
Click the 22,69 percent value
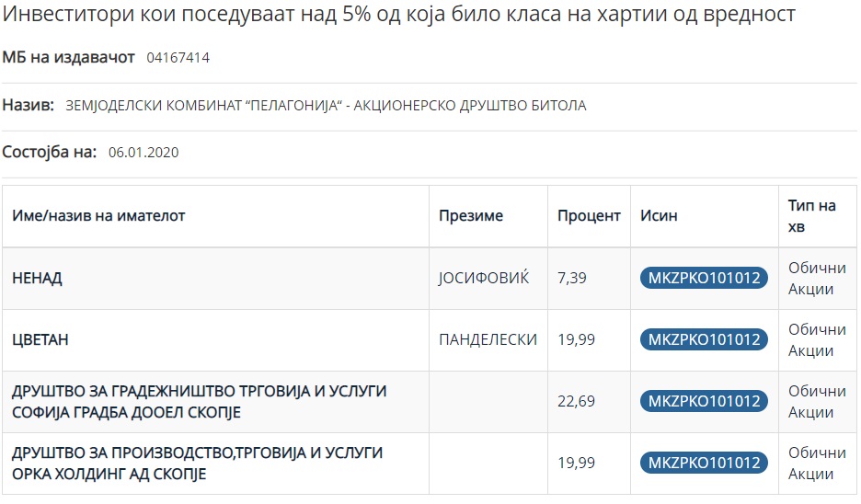click(576, 401)
